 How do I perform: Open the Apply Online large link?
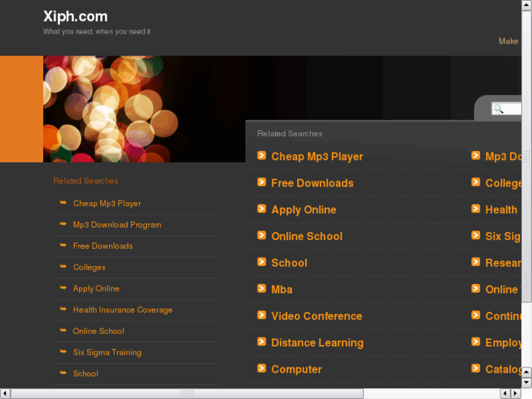[304, 210]
